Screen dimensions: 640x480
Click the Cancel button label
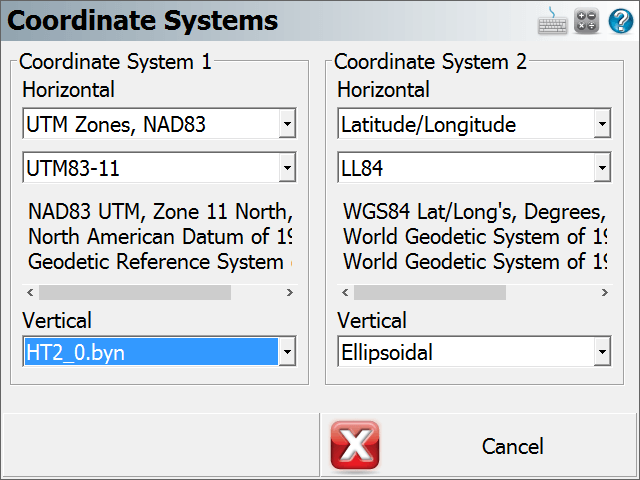click(x=513, y=447)
